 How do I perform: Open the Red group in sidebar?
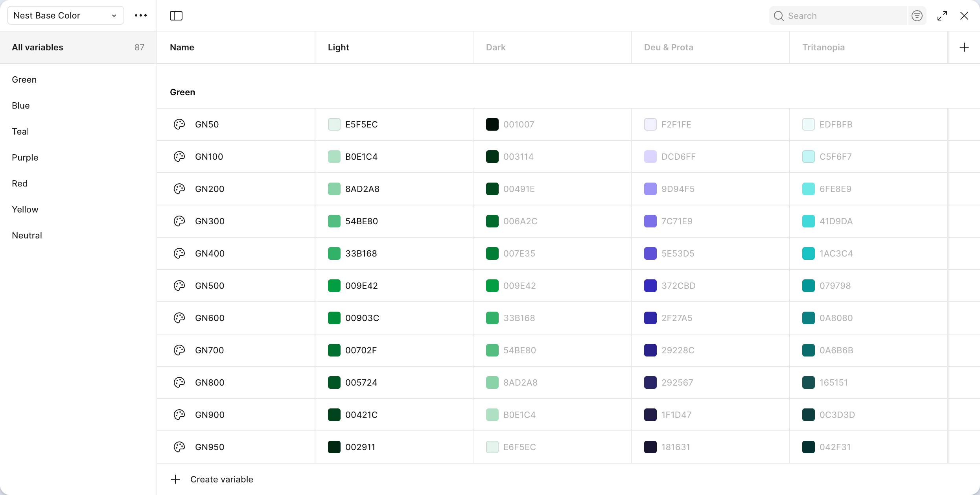20,183
